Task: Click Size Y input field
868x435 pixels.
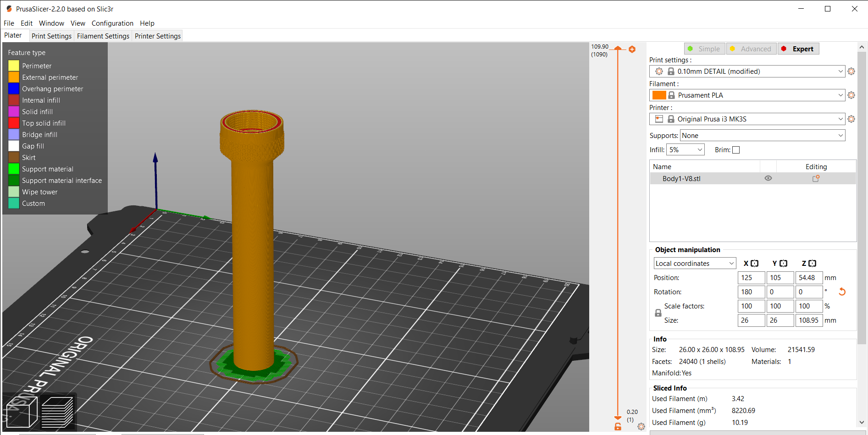Action: click(x=780, y=320)
